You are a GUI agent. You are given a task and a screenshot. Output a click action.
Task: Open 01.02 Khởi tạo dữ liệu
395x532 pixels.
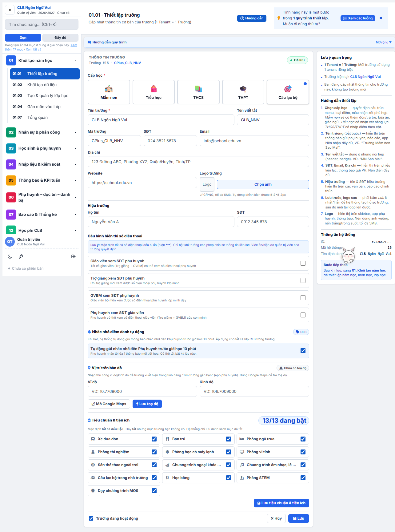pyautogui.click(x=45, y=85)
